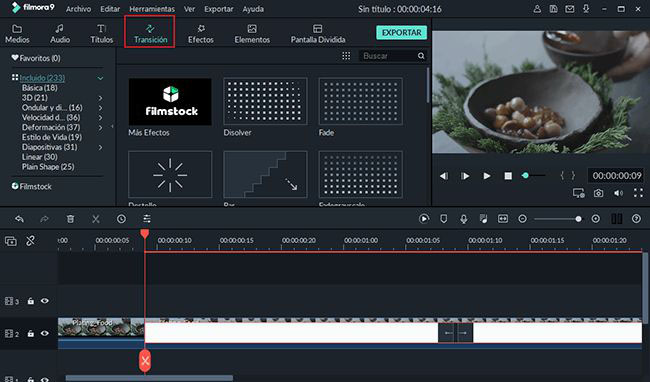This screenshot has width=650, height=382.
Task: Select the Plain Shape (25) category
Action: pyautogui.click(x=48, y=167)
